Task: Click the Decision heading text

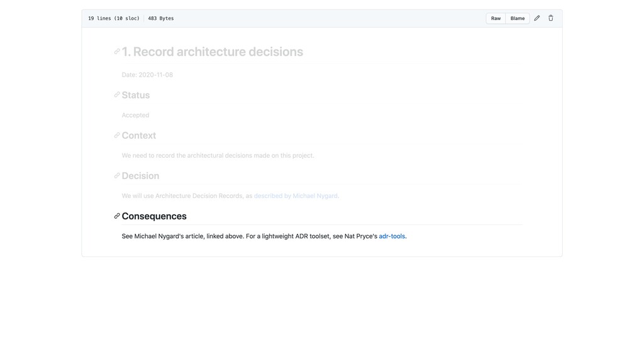Action: pos(140,176)
